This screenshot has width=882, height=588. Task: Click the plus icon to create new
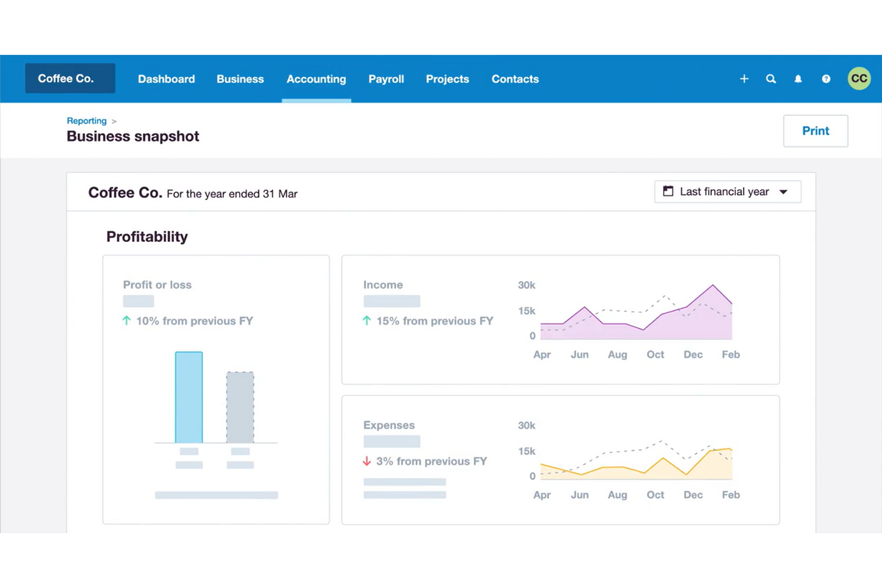(744, 79)
